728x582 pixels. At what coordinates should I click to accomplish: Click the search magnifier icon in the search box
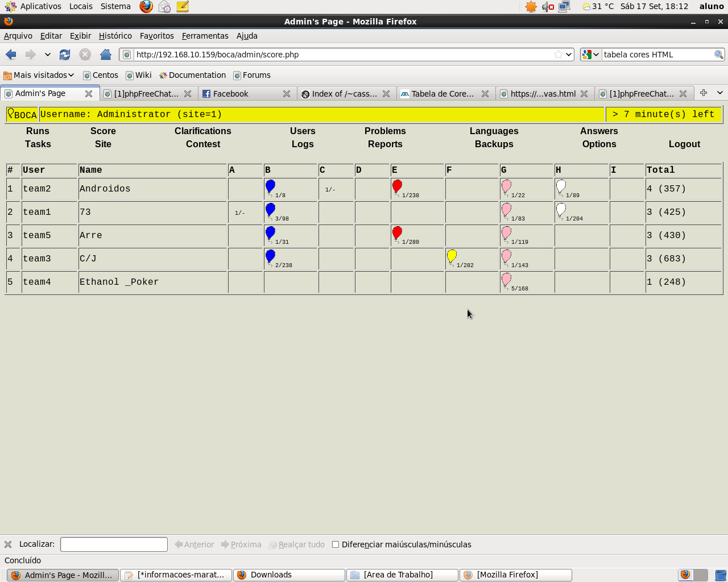(x=718, y=55)
